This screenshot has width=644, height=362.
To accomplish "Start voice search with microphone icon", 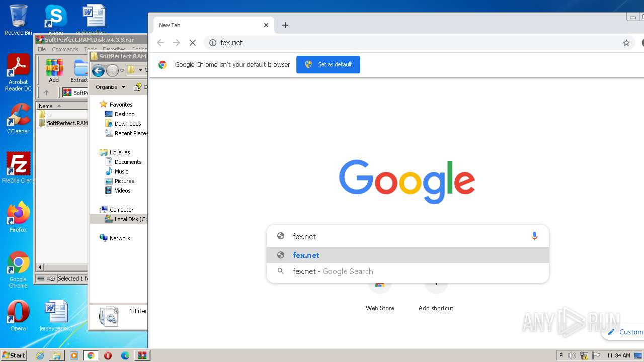I will tap(534, 236).
